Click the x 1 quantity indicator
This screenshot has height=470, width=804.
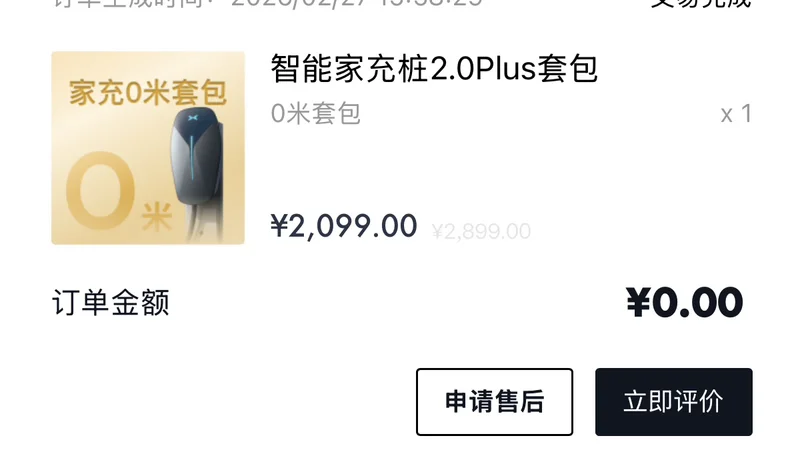[736, 114]
